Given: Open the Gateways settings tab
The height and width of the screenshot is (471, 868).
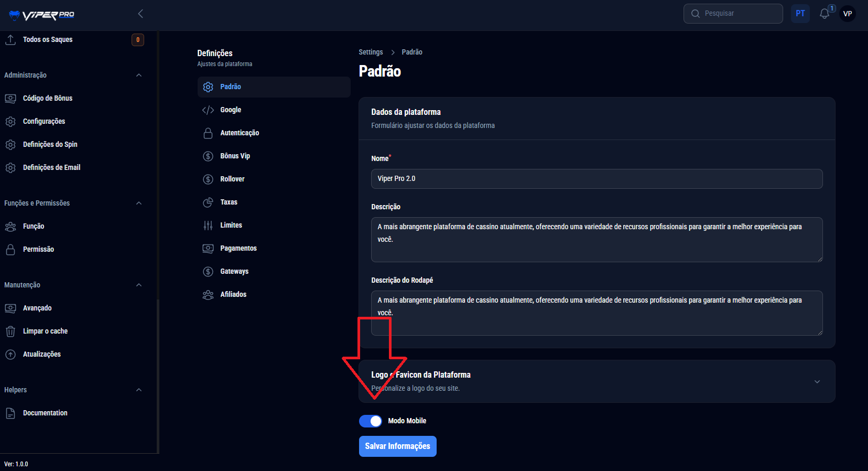Looking at the screenshot, I should pyautogui.click(x=234, y=271).
